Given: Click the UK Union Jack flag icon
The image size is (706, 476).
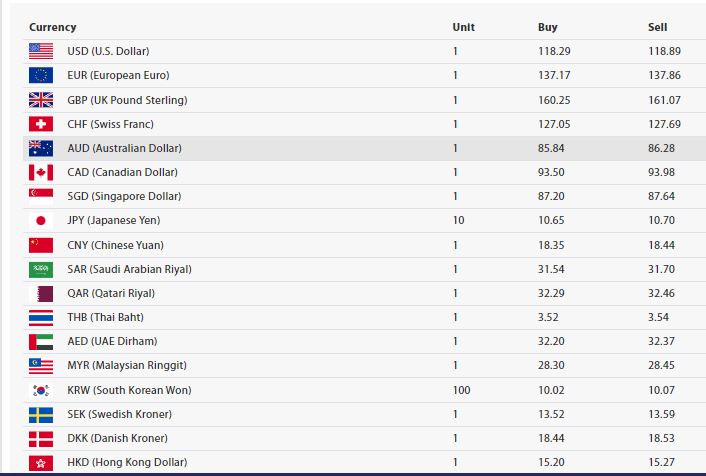Looking at the screenshot, I should [41, 100].
